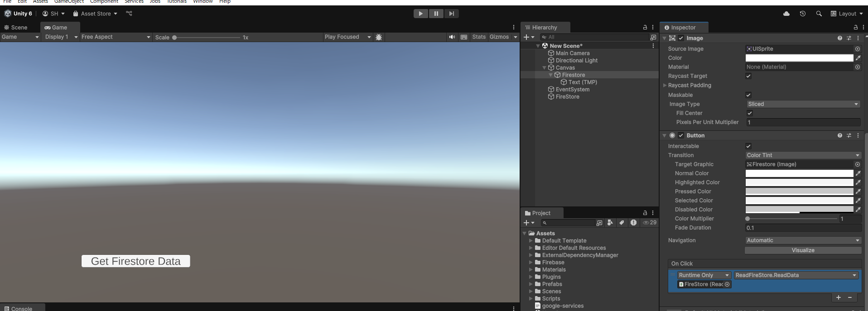Viewport: 868px width, 311px height.
Task: Toggle the Stats overlay button
Action: click(x=479, y=37)
